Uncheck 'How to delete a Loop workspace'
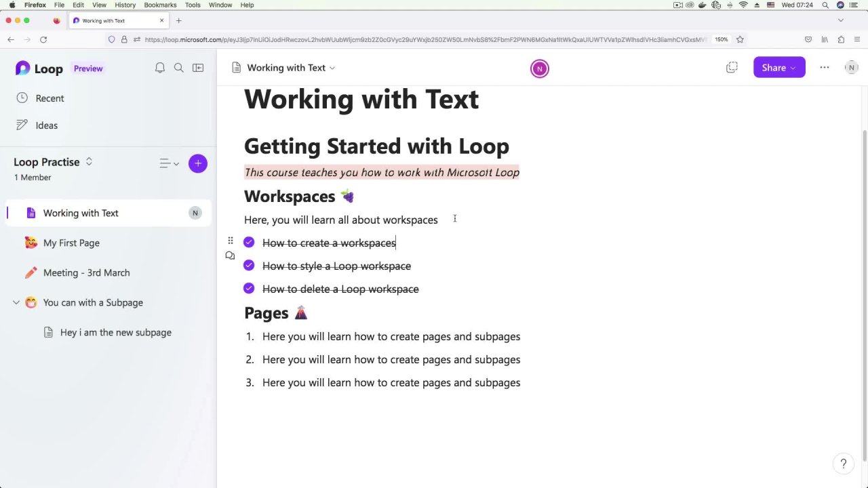The height and width of the screenshot is (488, 868). [x=249, y=289]
